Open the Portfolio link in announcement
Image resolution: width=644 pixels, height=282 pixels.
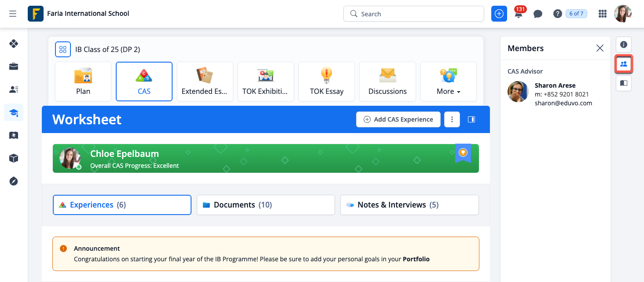pyautogui.click(x=416, y=259)
